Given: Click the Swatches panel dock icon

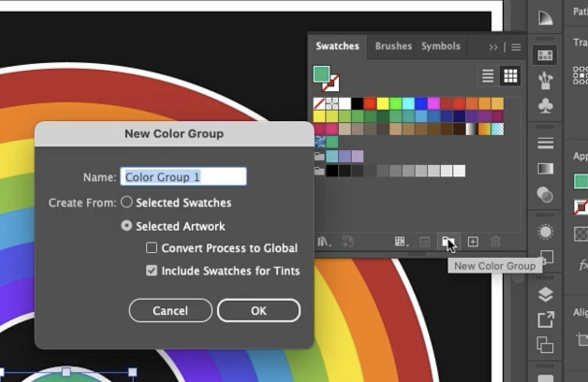Looking at the screenshot, I should [545, 55].
